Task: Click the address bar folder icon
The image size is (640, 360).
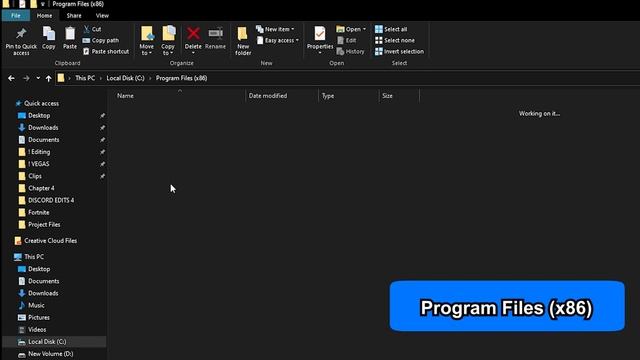Action: pyautogui.click(x=61, y=78)
